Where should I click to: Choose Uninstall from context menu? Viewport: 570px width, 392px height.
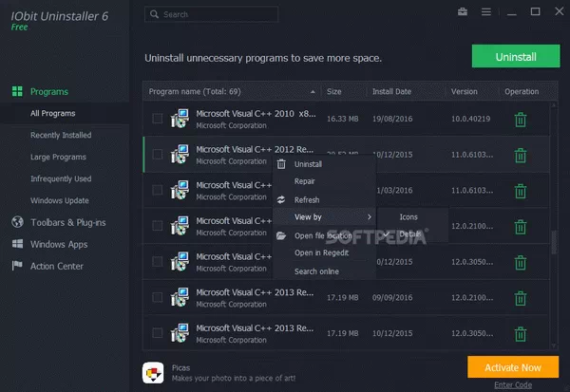tap(324, 164)
